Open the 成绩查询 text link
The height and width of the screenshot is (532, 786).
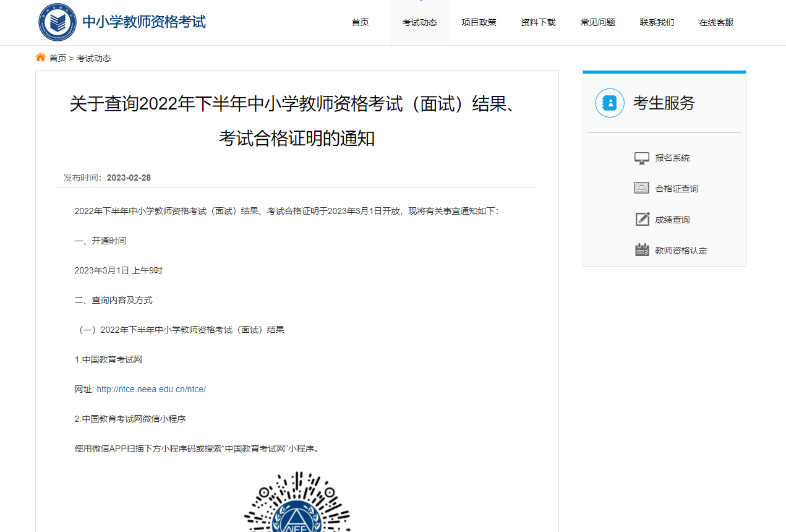[672, 220]
